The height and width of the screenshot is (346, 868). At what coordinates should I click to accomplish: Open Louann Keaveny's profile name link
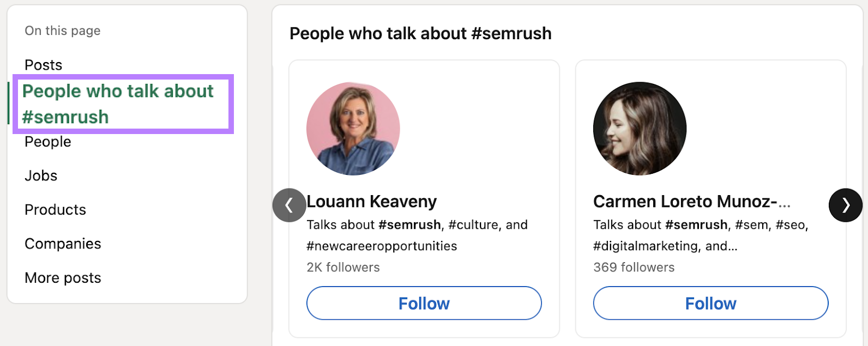point(372,201)
